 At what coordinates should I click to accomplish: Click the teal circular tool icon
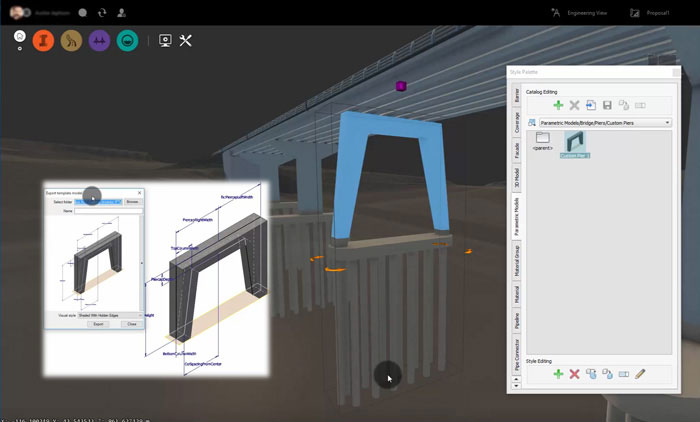[x=127, y=40]
